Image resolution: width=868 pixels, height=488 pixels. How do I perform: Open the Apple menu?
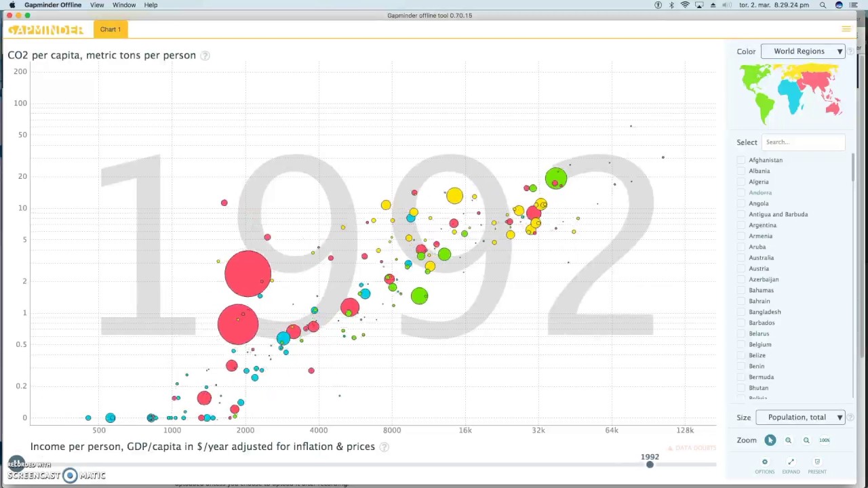12,5
